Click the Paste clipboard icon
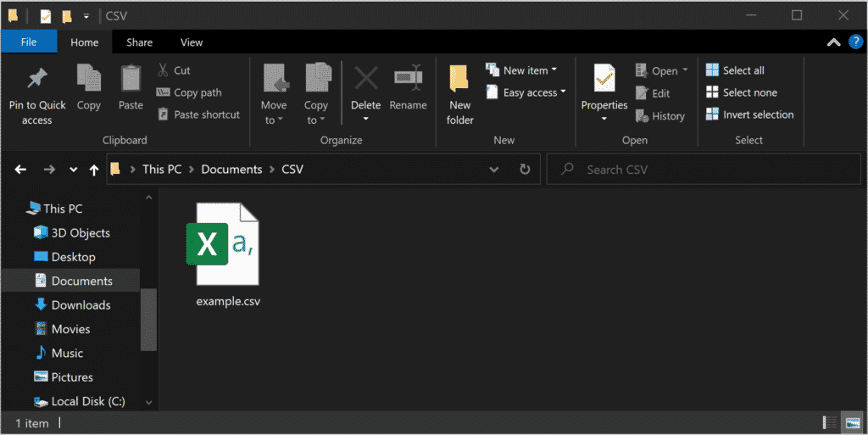Image resolution: width=868 pixels, height=435 pixels. [131, 79]
